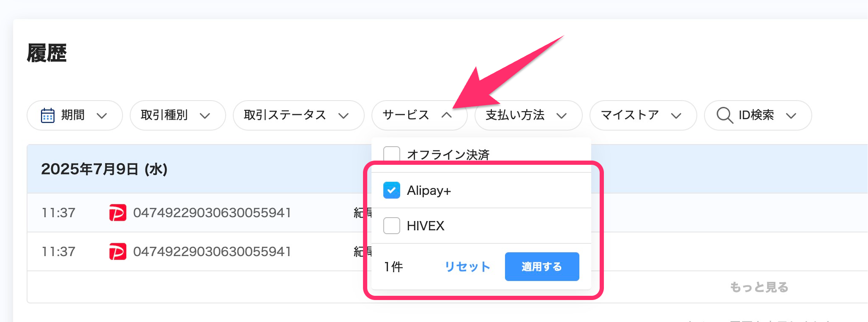Viewport: 868px width, 322px height.
Task: Click PayPay icon in first transaction row
Action: tap(117, 213)
